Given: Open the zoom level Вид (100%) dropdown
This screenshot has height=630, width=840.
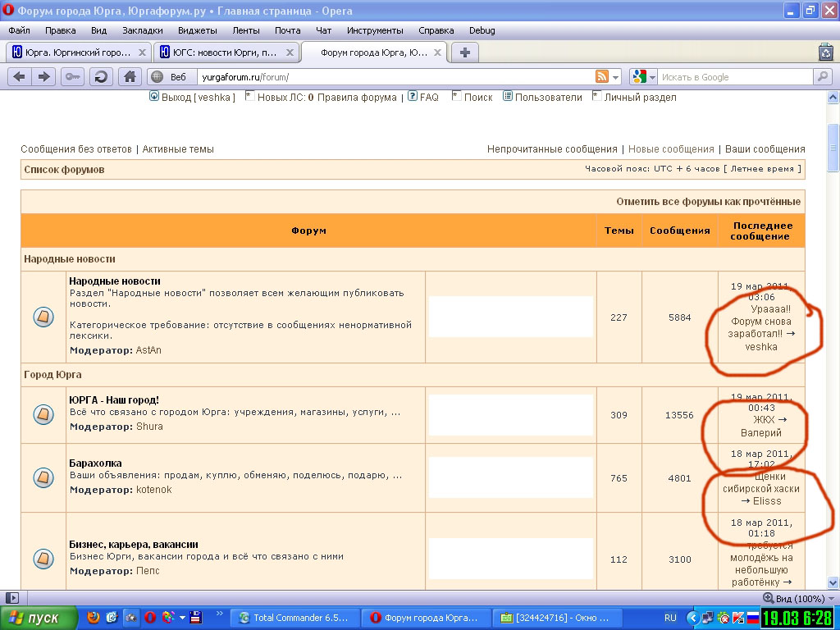Looking at the screenshot, I should coord(793,598).
